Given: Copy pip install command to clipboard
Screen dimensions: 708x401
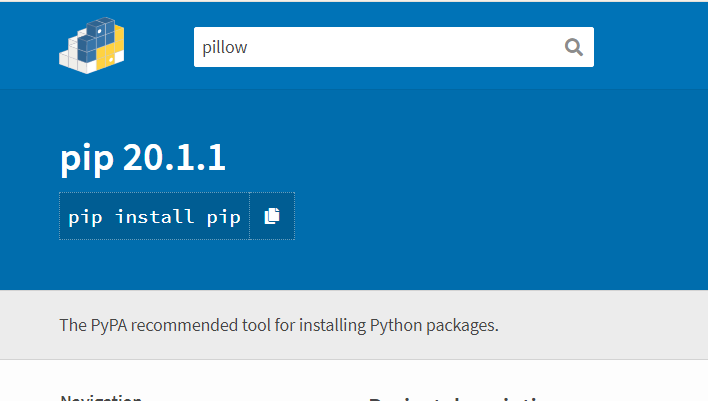Looking at the screenshot, I should 272,216.
